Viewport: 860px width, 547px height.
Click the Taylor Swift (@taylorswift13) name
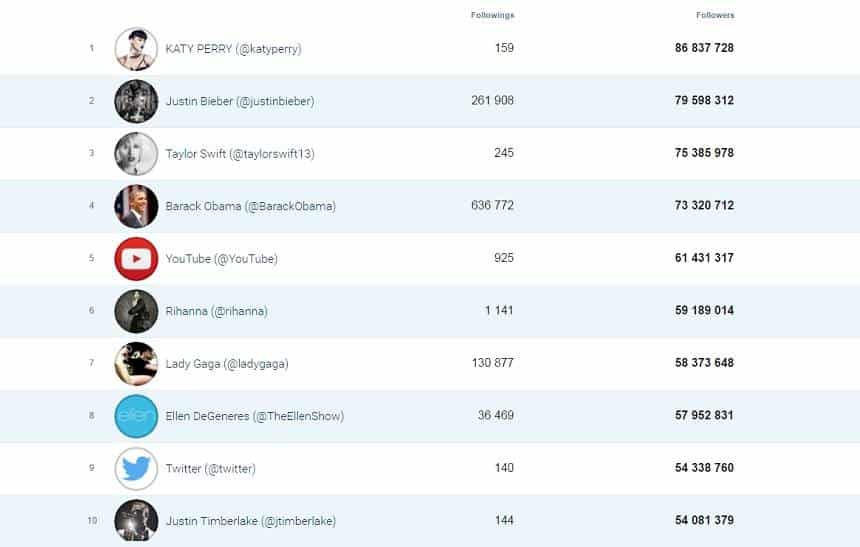click(x=240, y=153)
